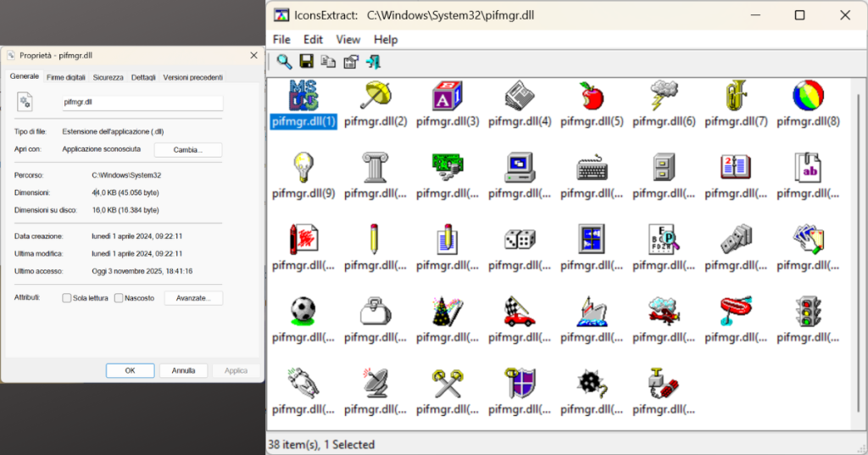Tick the Nascosto checkbox
Image resolution: width=868 pixels, height=455 pixels.
[119, 298]
